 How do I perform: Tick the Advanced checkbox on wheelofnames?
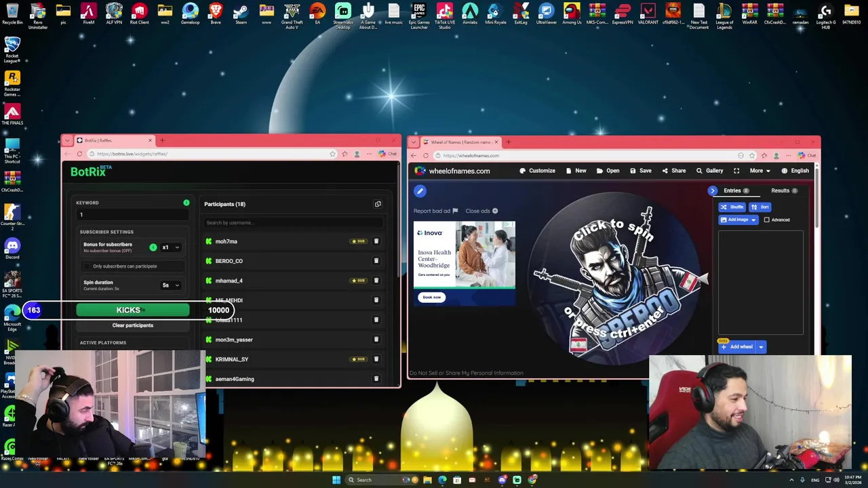[x=767, y=220]
